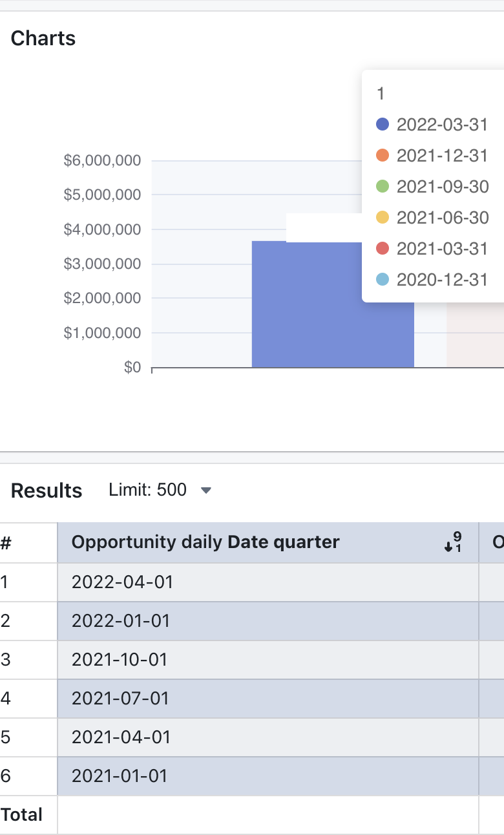Collapse the Charts section heading
The width and height of the screenshot is (504, 835).
43,38
